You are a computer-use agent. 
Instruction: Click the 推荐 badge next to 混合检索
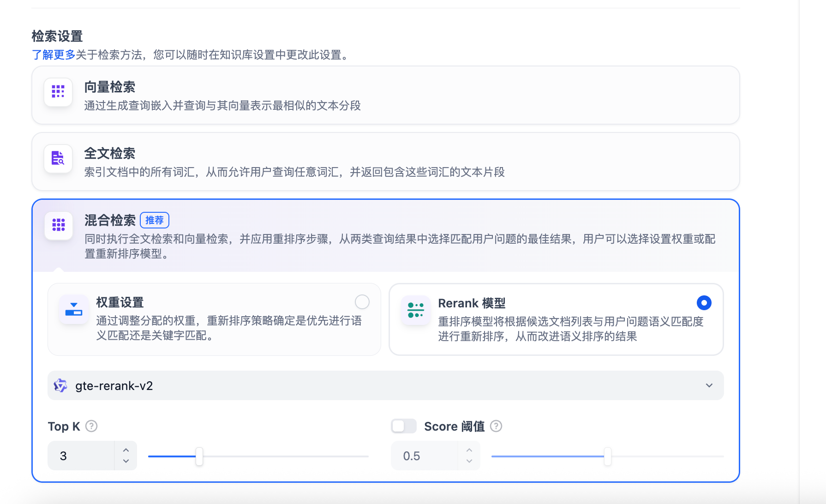coord(155,220)
